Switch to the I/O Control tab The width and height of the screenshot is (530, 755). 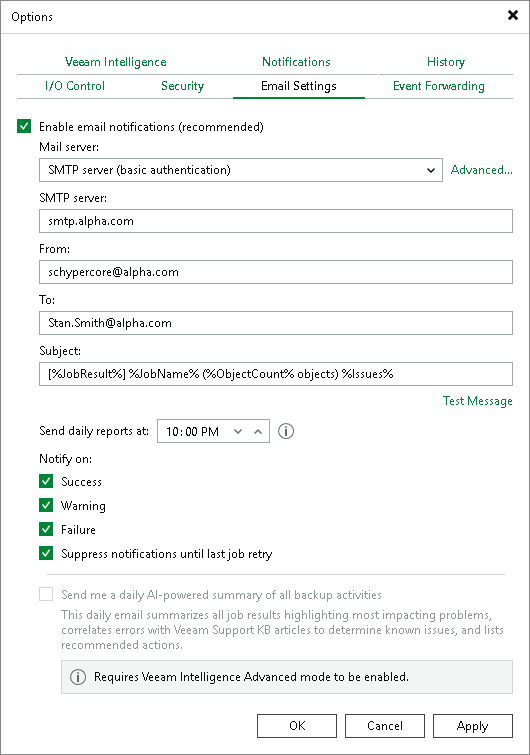75,86
